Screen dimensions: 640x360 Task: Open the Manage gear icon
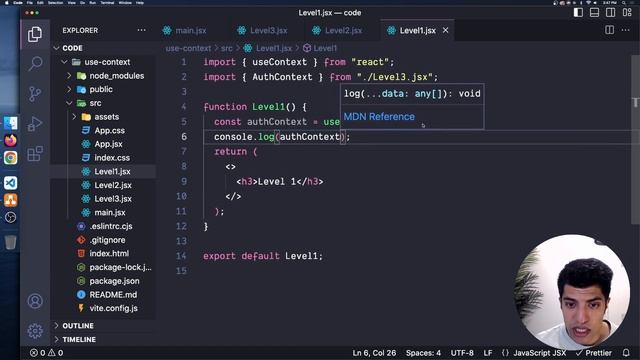coord(35,331)
